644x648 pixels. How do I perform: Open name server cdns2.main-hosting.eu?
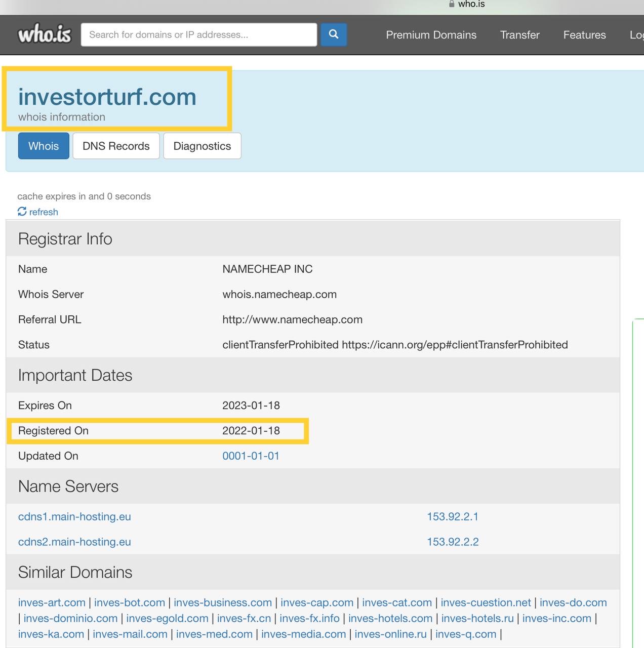tap(74, 542)
